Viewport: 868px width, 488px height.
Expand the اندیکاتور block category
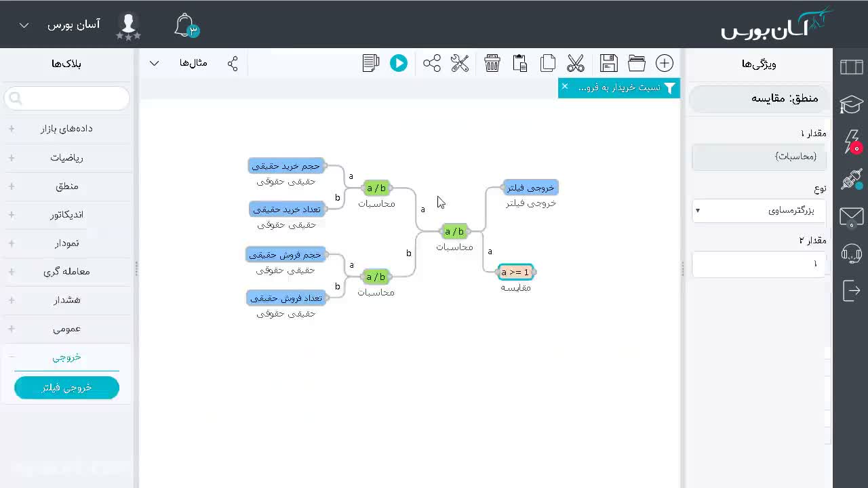tap(66, 214)
